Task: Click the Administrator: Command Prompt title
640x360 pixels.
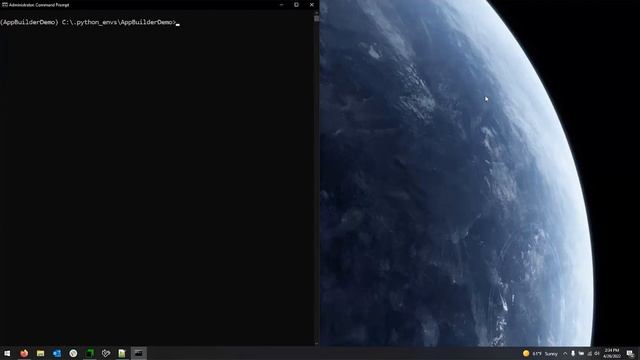Action: 39,5
